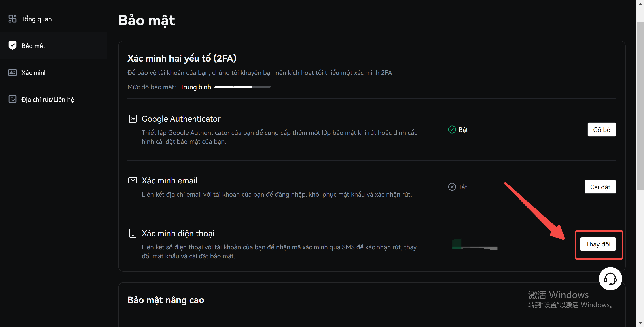Click the Xác minh email envelope icon
This screenshot has width=644, height=327.
[x=133, y=180]
